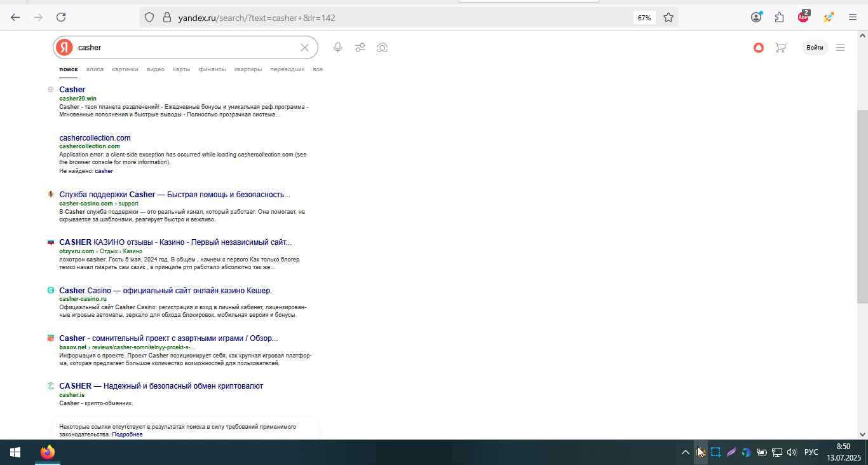
Task: Open the 'финансы' tab
Action: 212,69
